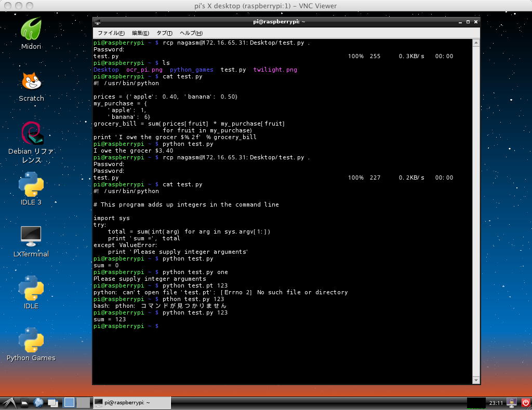Click the CPU usage monitor in taskbar
The height and width of the screenshot is (410, 532).
tap(476, 403)
